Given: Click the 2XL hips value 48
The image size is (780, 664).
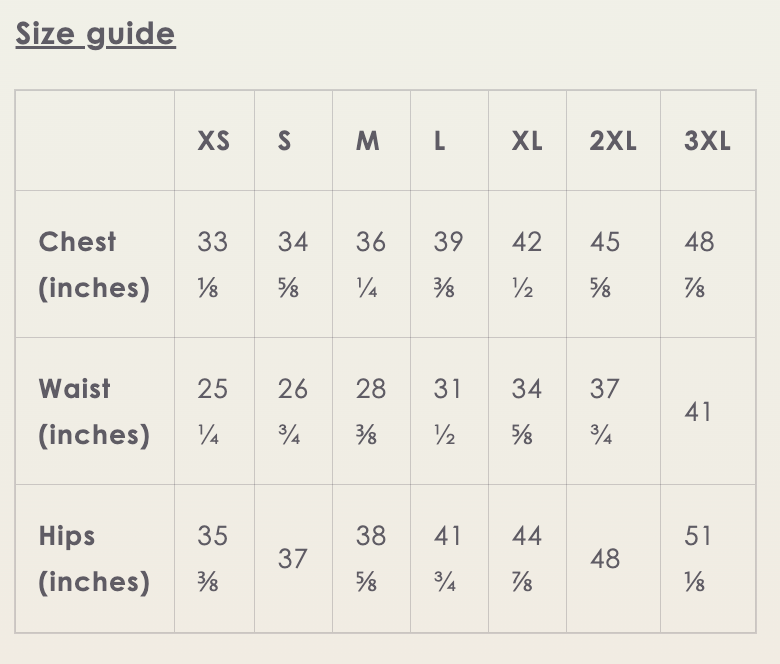Looking at the screenshot, I should click(x=605, y=559).
